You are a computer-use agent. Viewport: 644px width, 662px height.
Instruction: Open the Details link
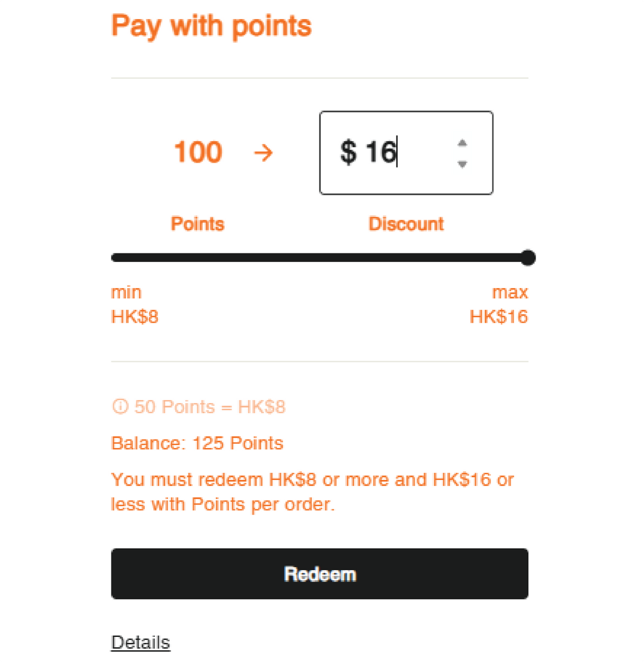[x=141, y=642]
